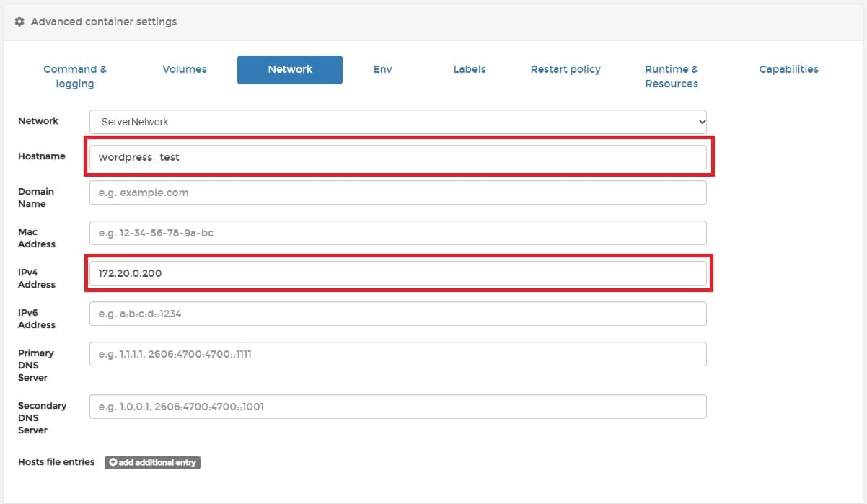
Task: Click the Advanced container settings header title
Action: pos(104,22)
